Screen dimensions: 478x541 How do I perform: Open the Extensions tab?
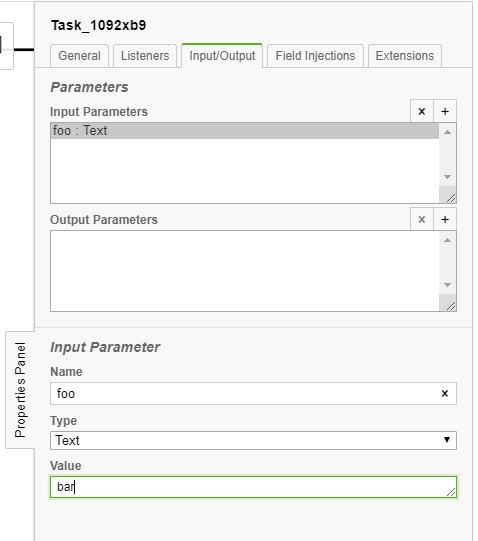404,56
